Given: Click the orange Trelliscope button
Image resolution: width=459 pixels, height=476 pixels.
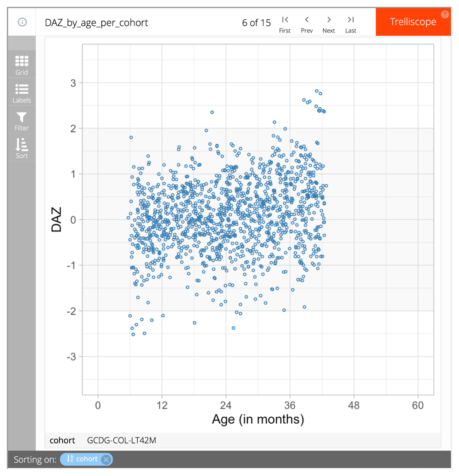Looking at the screenshot, I should tap(413, 22).
